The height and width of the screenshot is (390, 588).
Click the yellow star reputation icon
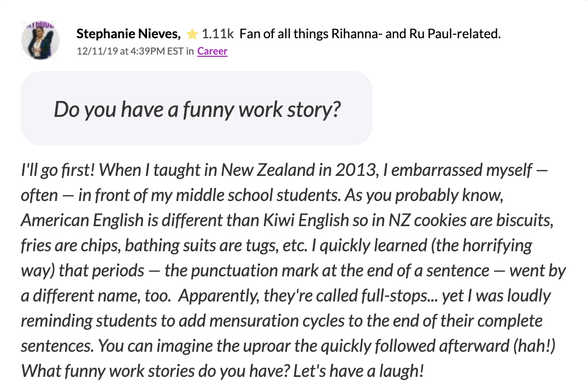tap(192, 34)
